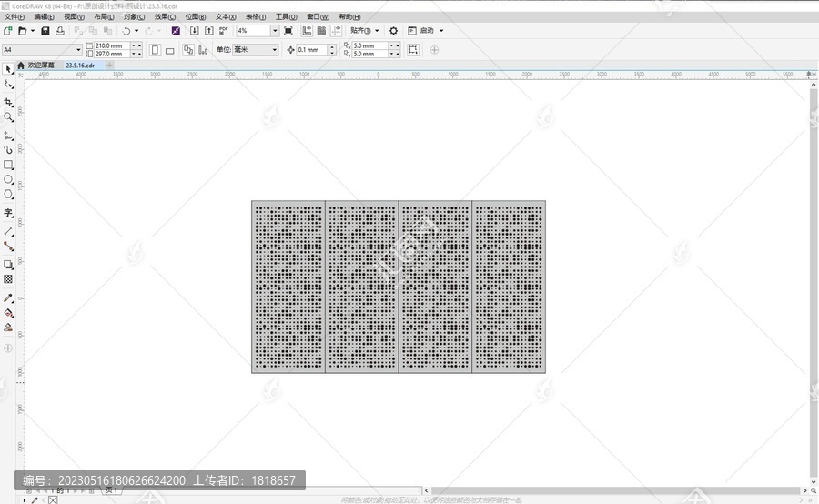Click the Export icon
The height and width of the screenshot is (504, 819).
[209, 31]
